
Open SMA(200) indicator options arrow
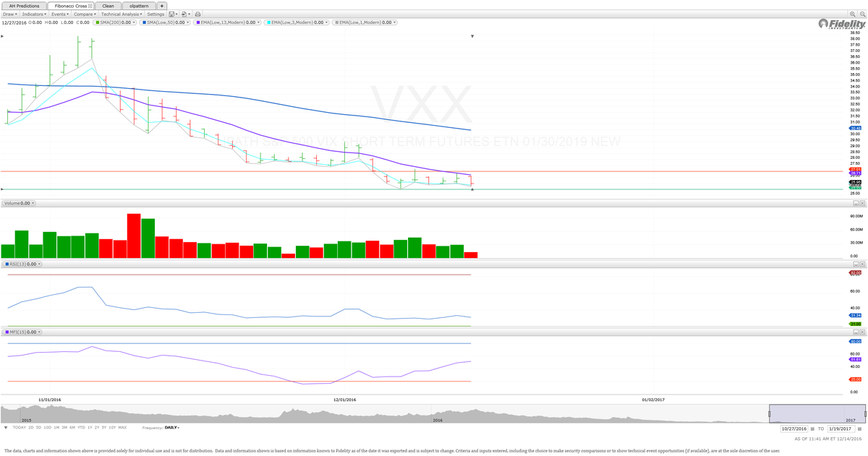pos(135,22)
